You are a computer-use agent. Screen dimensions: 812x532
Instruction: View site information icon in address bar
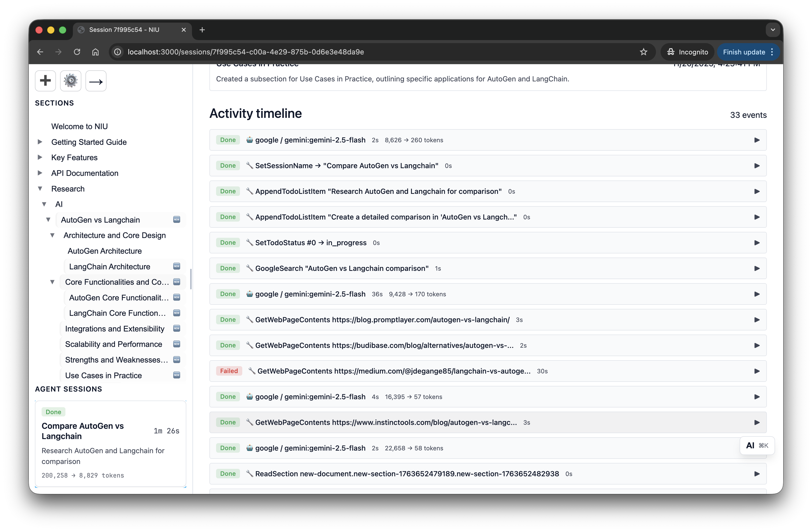(x=118, y=52)
